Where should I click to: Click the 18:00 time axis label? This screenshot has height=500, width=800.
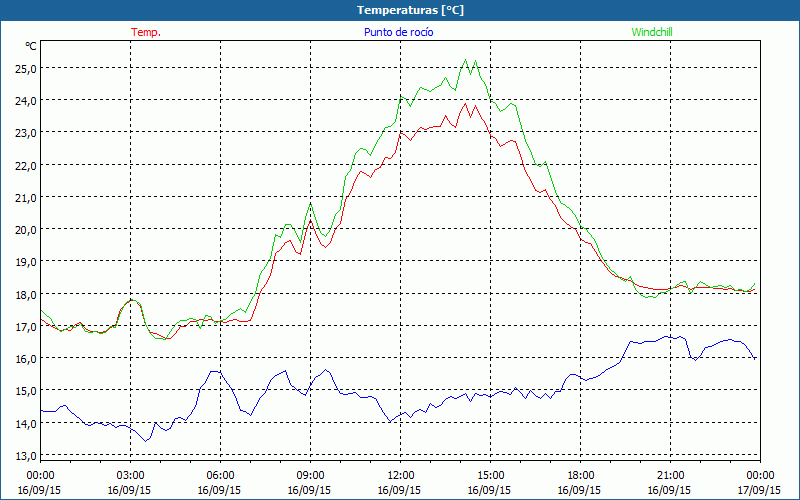coord(581,476)
